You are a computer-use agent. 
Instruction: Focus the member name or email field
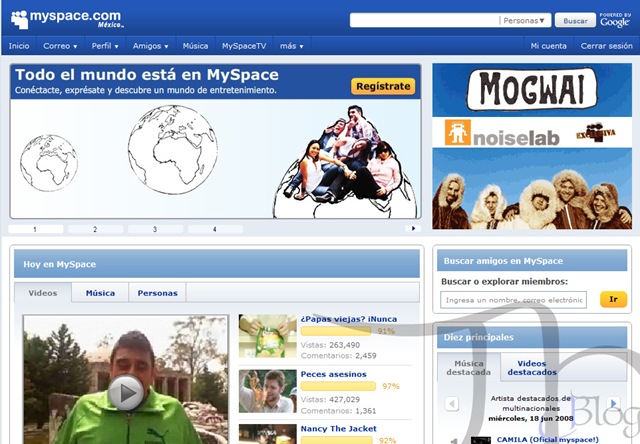513,300
